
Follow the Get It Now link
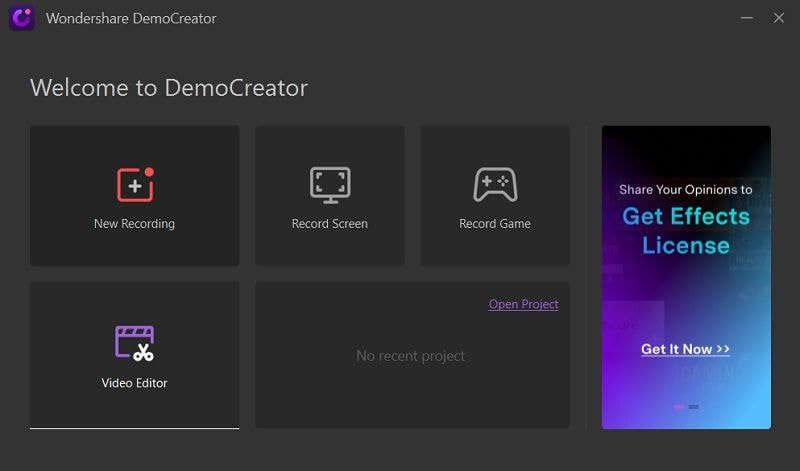click(685, 349)
